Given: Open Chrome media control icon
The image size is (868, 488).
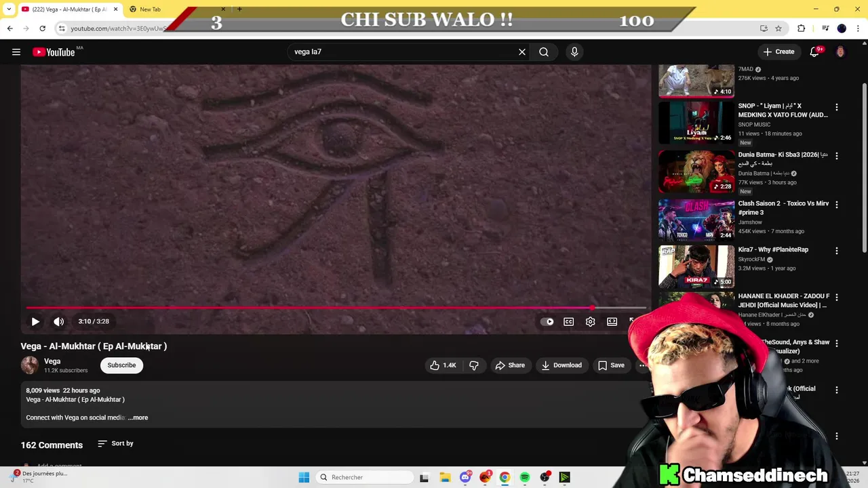Looking at the screenshot, I should click(x=825, y=28).
